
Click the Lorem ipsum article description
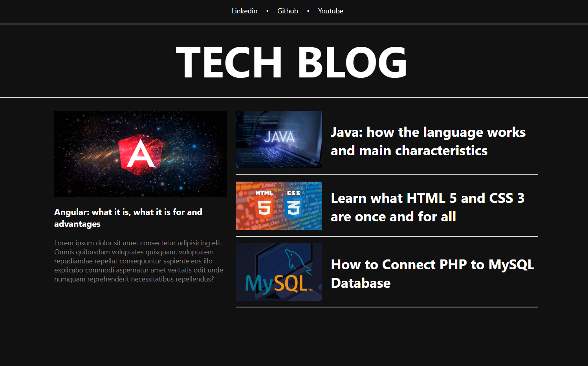pyautogui.click(x=139, y=261)
